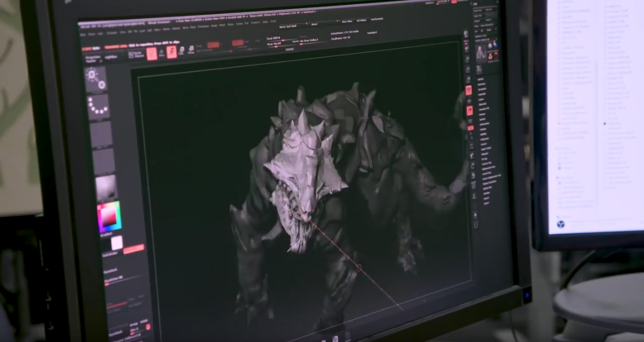The image size is (644, 342).
Task: Select the white main color swatch
Action: click(x=117, y=242)
